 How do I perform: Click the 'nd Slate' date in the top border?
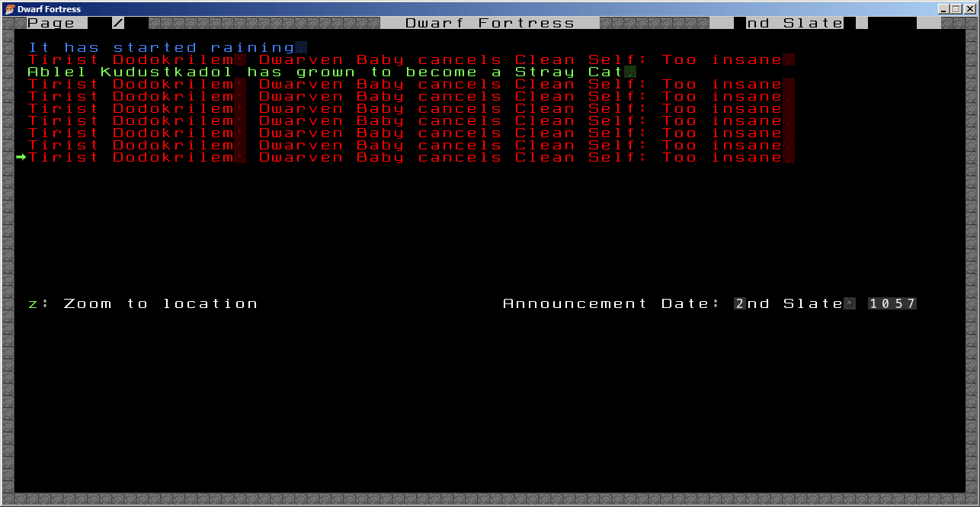795,23
